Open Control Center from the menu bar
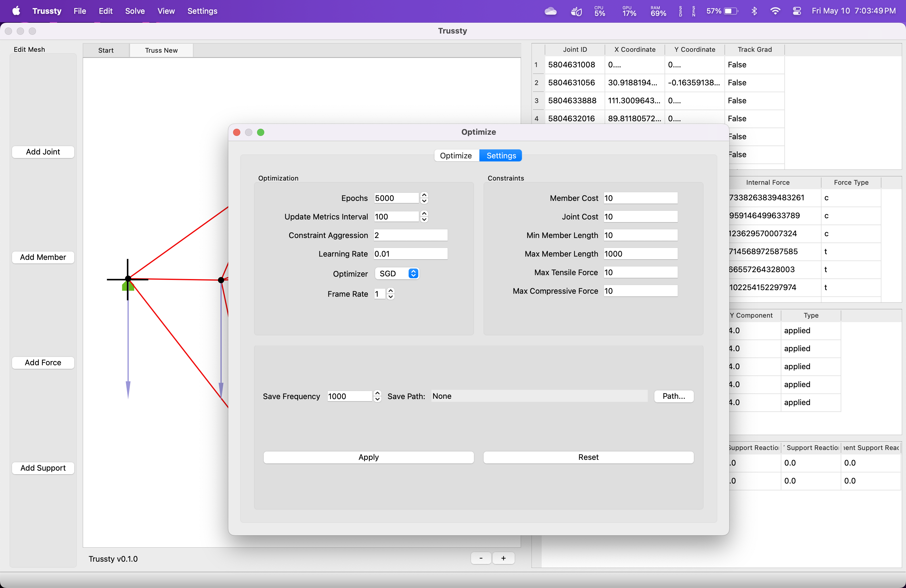 pos(796,11)
